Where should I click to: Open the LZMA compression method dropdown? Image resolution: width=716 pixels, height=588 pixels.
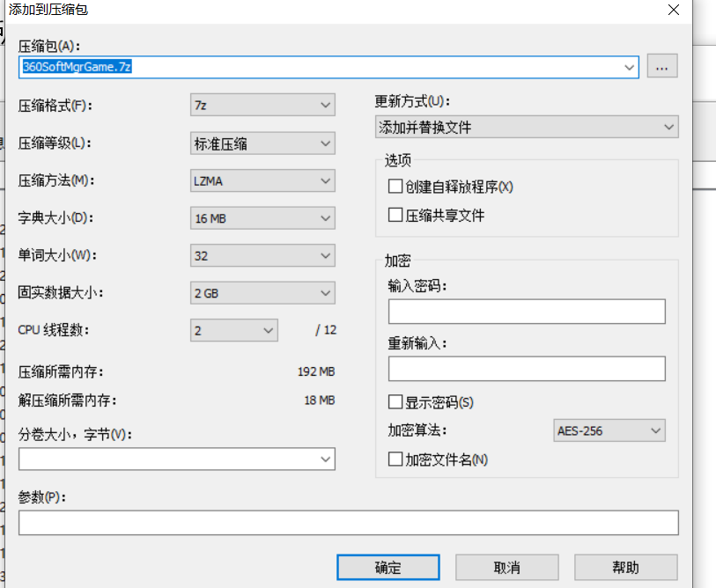[262, 180]
